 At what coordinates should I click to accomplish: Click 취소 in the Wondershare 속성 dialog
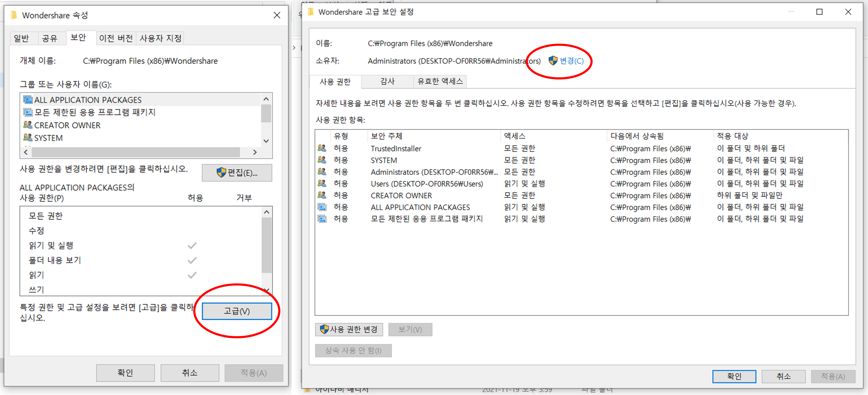(190, 373)
